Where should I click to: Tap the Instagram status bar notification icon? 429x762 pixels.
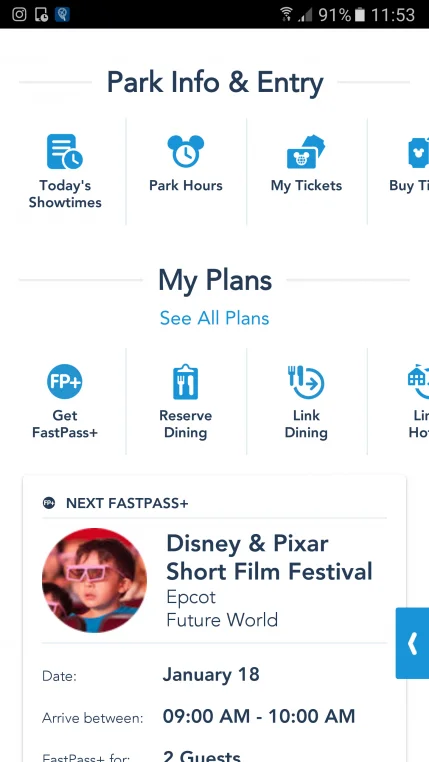tap(19, 14)
